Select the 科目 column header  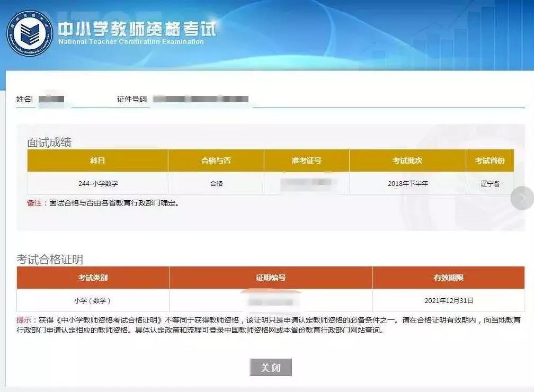(99, 159)
